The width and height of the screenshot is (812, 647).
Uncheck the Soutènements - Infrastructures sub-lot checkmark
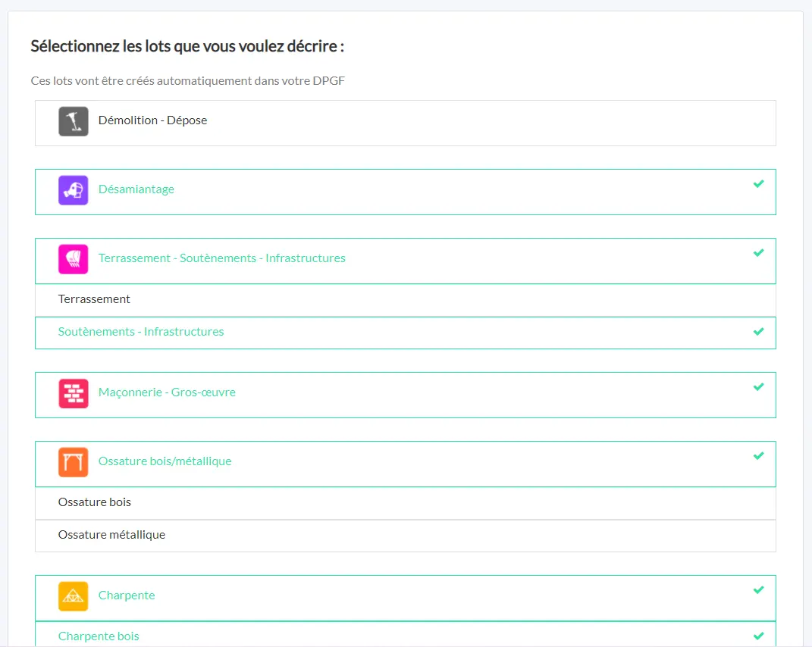pyautogui.click(x=759, y=331)
